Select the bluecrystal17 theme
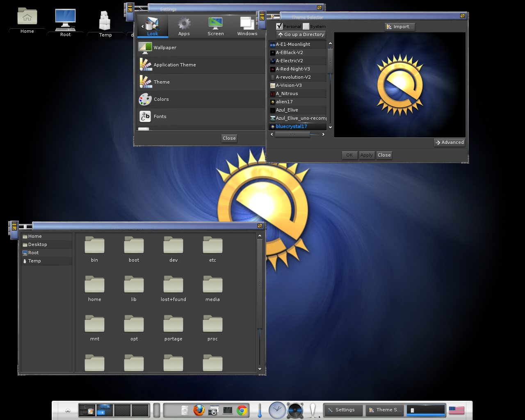The height and width of the screenshot is (420, 525). coord(297,126)
